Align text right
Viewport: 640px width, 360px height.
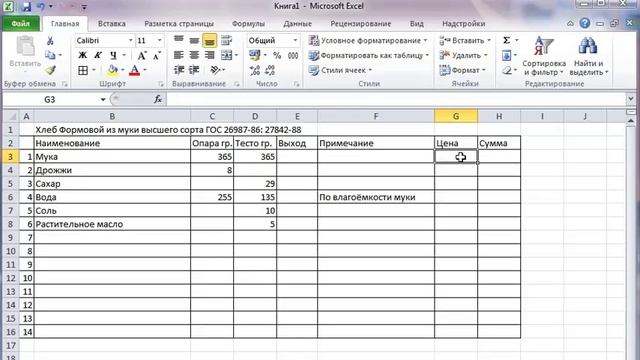click(209, 55)
